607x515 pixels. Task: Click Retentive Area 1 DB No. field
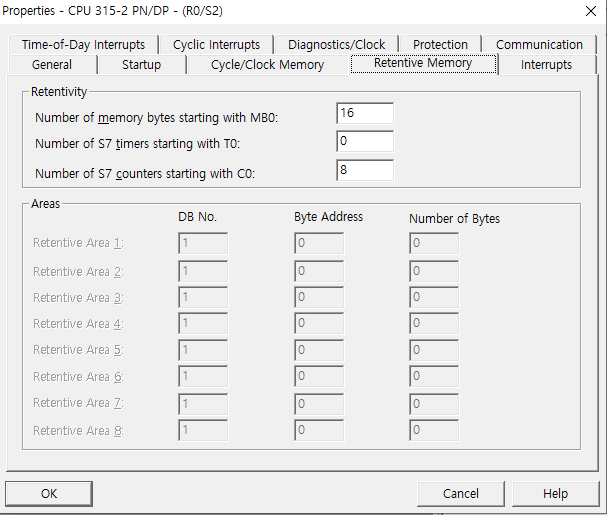[x=203, y=243]
